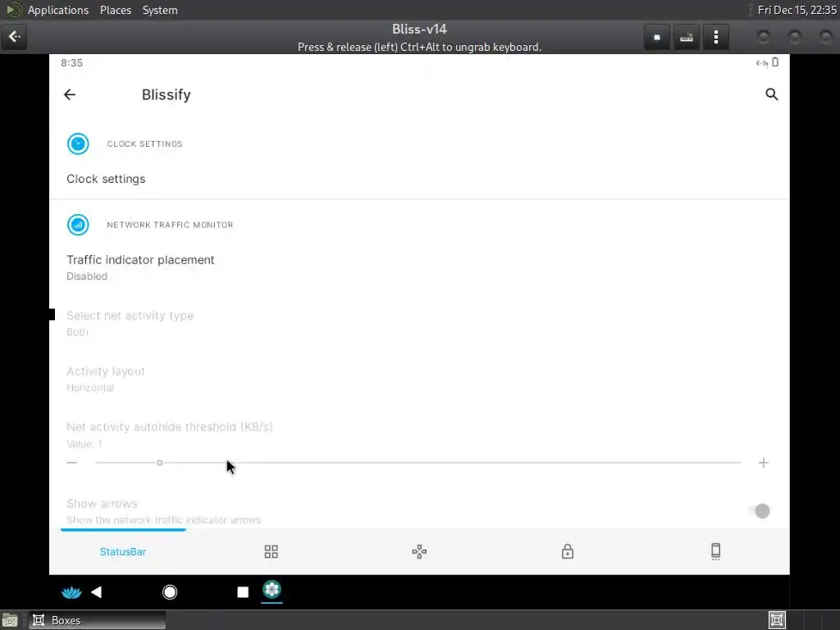Screen dimensions: 840x630
Task: Open the settings gear app in taskbar
Action: point(272,590)
